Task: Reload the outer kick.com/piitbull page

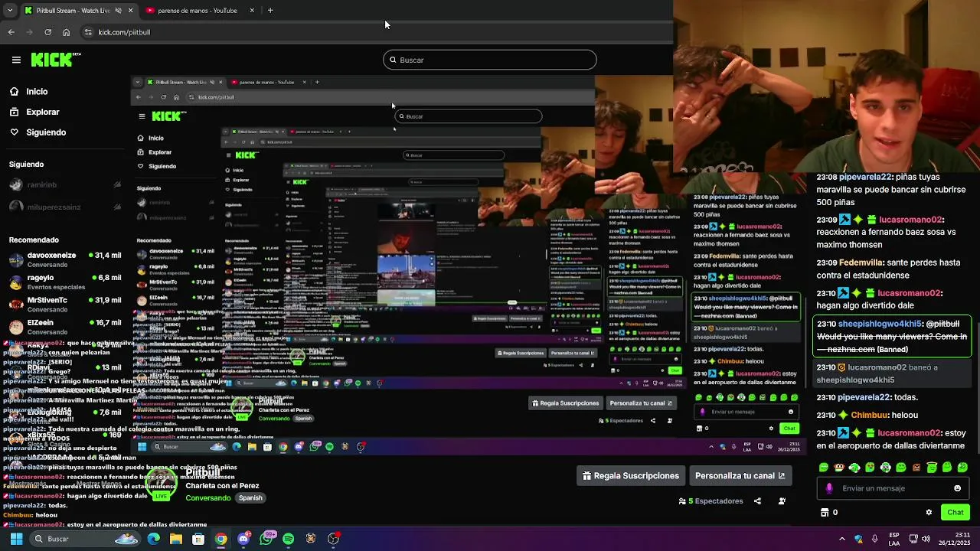Action: click(x=48, y=32)
